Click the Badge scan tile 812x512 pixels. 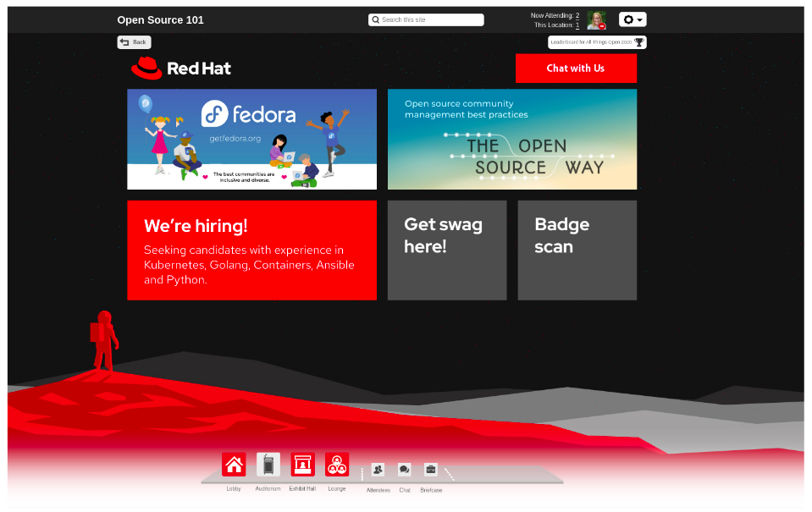click(x=577, y=250)
